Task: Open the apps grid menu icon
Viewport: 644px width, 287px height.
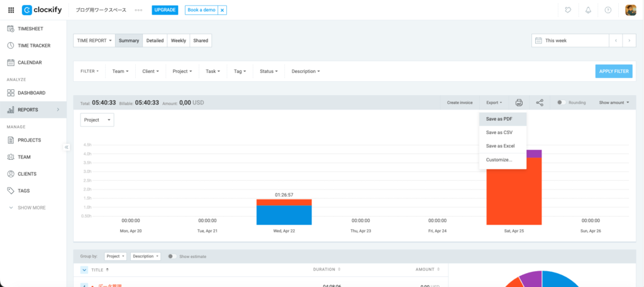Action: tap(11, 10)
